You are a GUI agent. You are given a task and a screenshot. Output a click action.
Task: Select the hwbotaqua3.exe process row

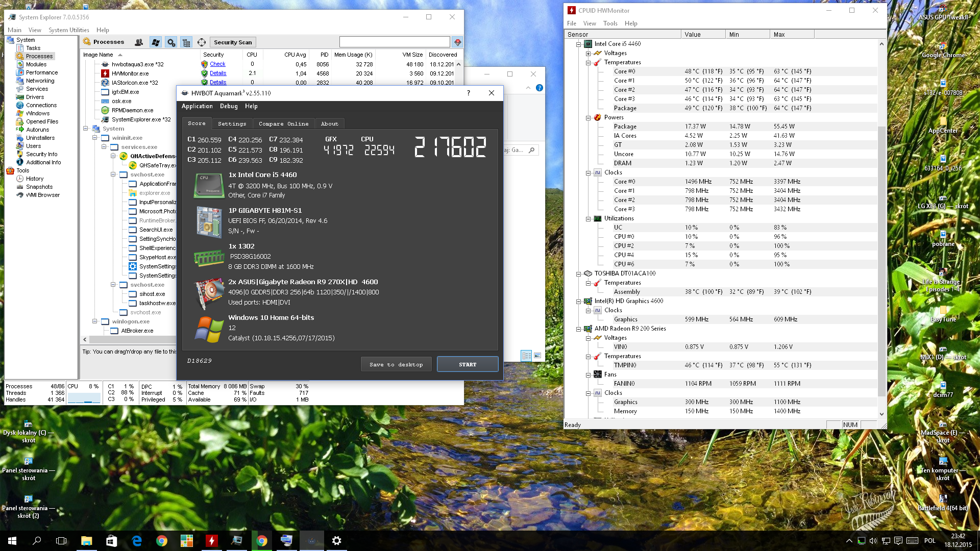tap(138, 64)
